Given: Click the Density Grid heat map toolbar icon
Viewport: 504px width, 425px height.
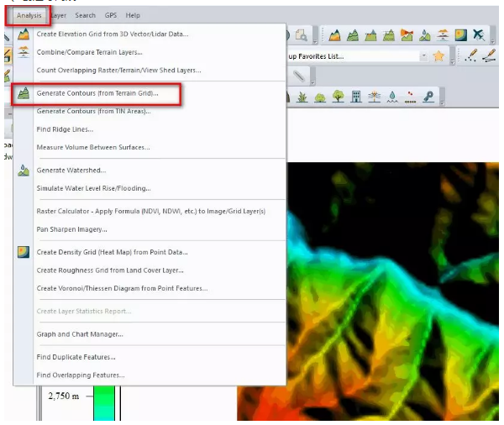Looking at the screenshot, I should point(460,35).
